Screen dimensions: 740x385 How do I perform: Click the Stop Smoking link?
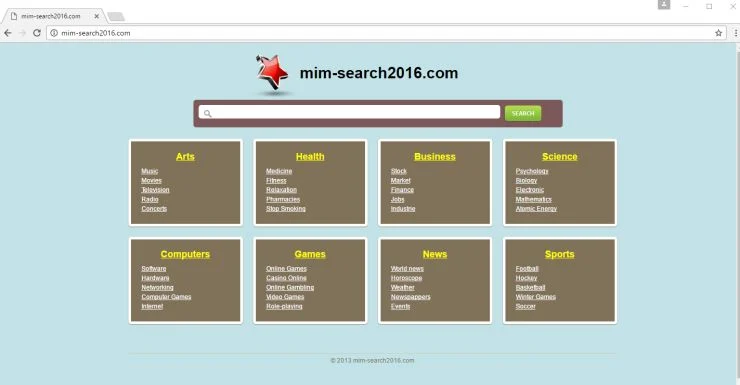click(x=286, y=209)
